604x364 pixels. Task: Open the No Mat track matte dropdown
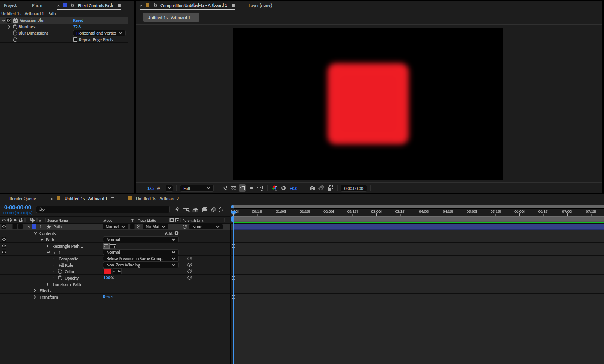click(155, 227)
